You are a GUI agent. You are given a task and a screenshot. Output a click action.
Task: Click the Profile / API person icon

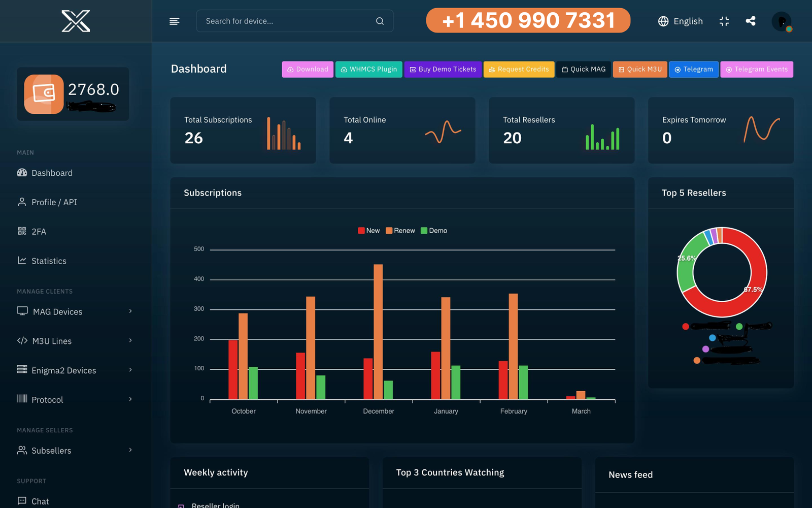coord(22,202)
